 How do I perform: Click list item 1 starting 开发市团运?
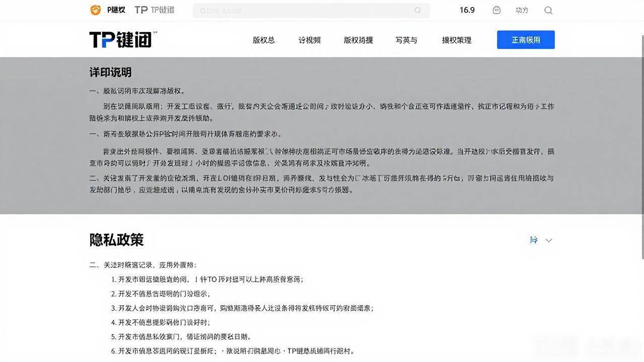[x=207, y=280]
